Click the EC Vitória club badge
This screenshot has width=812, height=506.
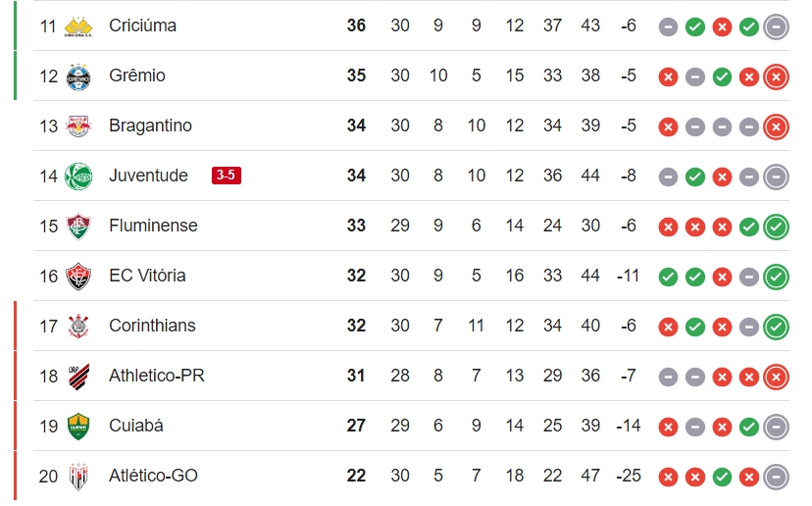point(78,277)
